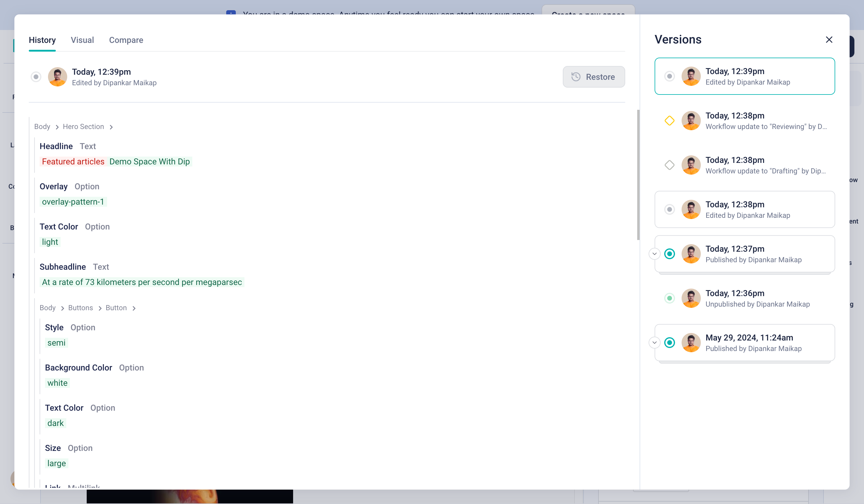
Task: Click the gray diamond Drafting workflow icon
Action: click(x=669, y=165)
